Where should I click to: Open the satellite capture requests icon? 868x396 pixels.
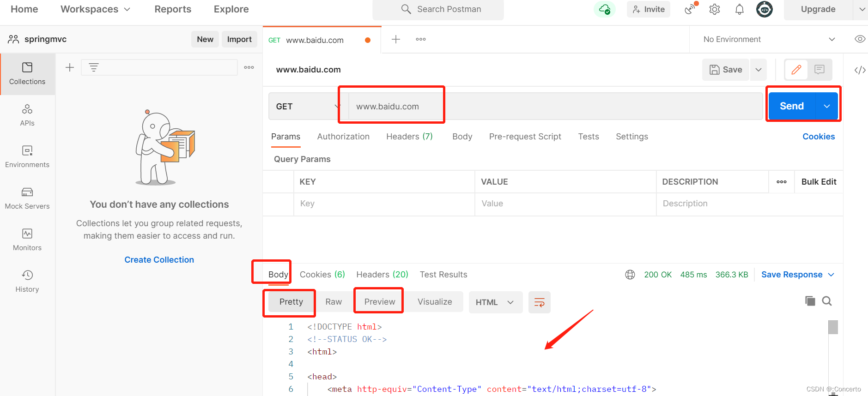pyautogui.click(x=691, y=8)
